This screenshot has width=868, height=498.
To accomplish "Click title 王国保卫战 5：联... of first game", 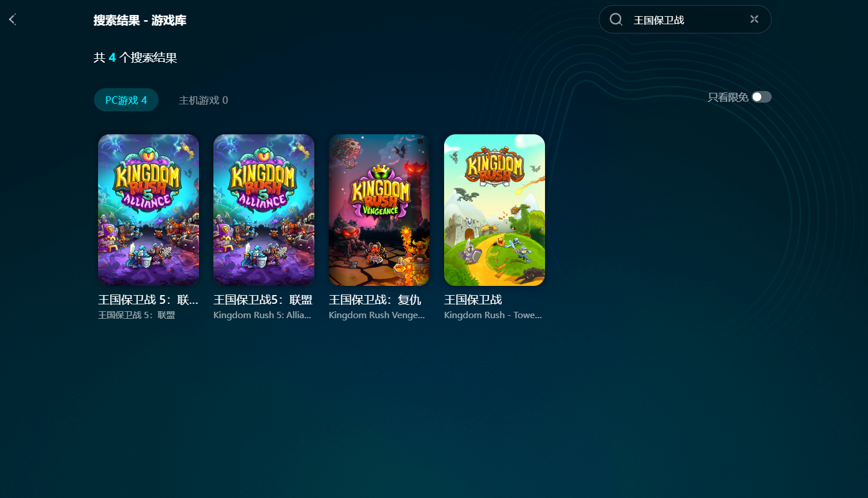I will [x=148, y=300].
